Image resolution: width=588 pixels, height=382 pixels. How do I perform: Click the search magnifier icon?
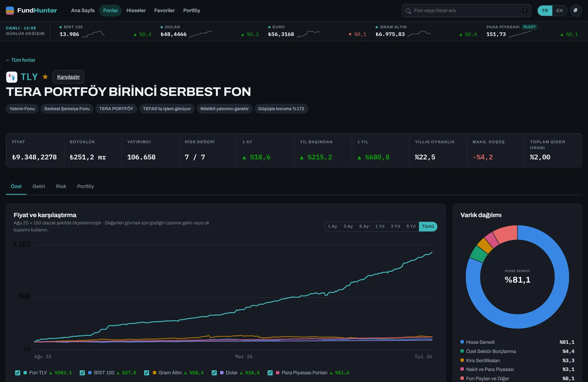coord(408,11)
